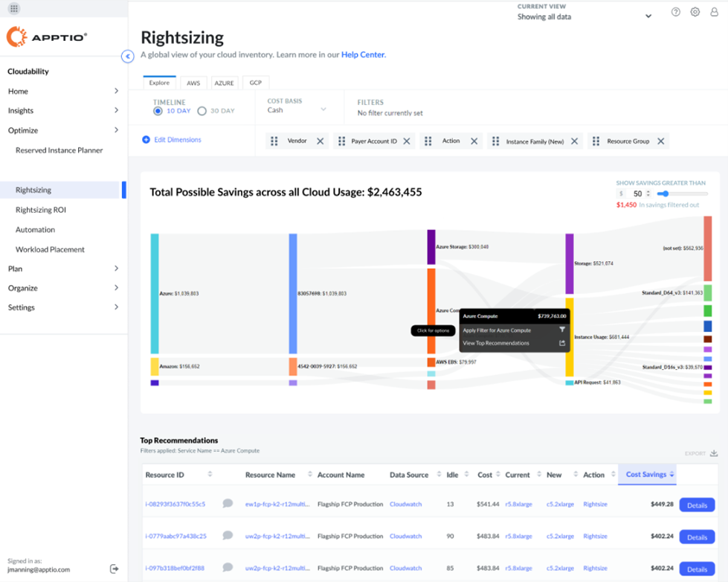Expand the Home menu
This screenshot has height=582, width=728.
117,91
